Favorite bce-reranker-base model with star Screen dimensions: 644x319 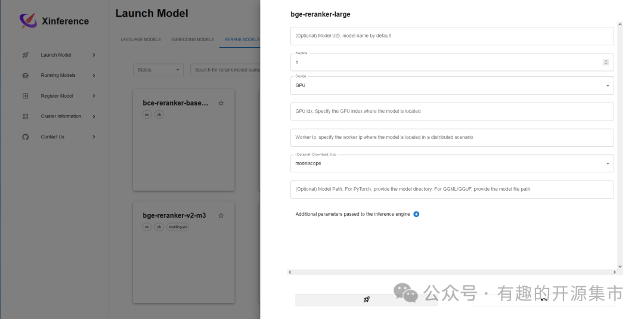(x=221, y=103)
